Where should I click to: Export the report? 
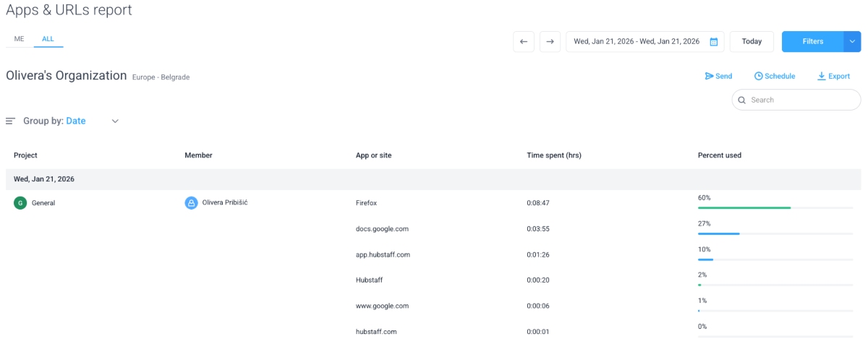pos(833,76)
